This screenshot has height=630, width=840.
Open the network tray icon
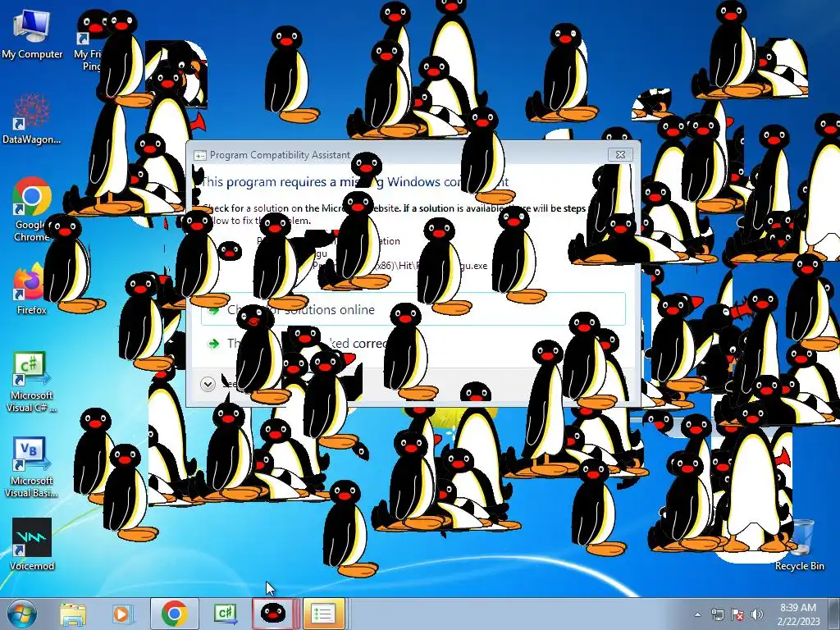coord(717,614)
